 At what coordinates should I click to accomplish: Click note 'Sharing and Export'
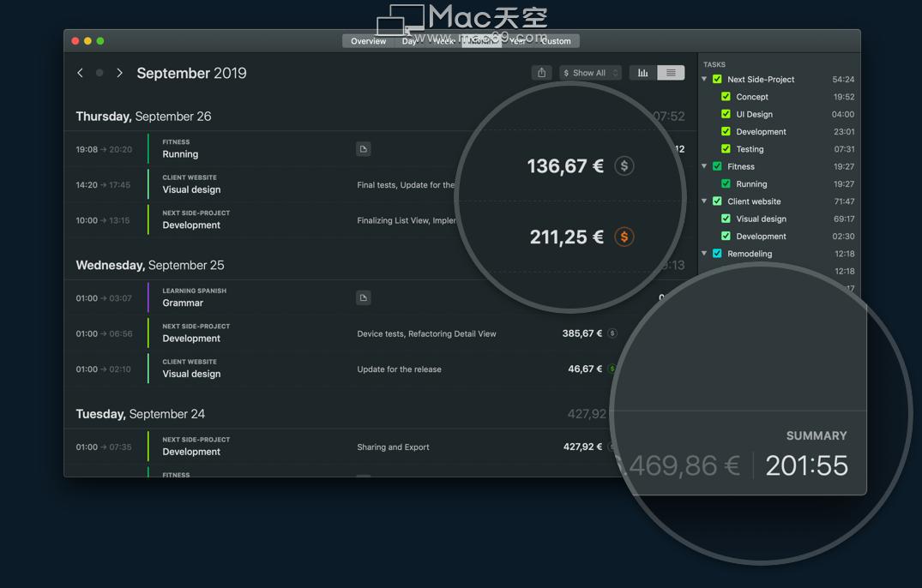[393, 447]
